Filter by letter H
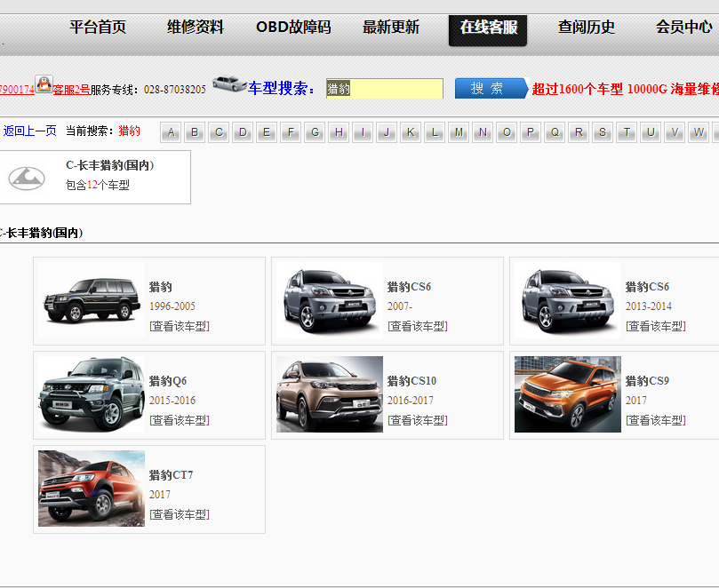The width and height of the screenshot is (719, 588). (339, 132)
